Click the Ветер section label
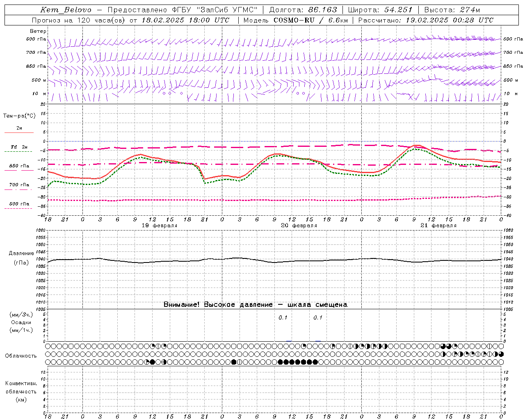The image size is (525, 420). (38, 31)
